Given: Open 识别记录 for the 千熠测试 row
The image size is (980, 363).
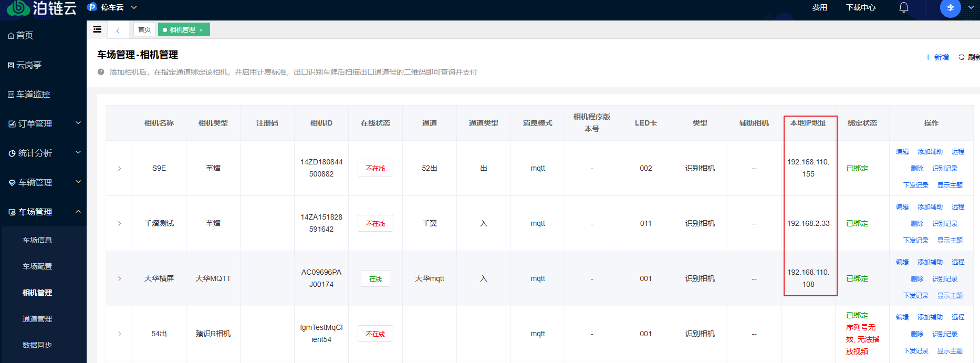Looking at the screenshot, I should click(945, 224).
